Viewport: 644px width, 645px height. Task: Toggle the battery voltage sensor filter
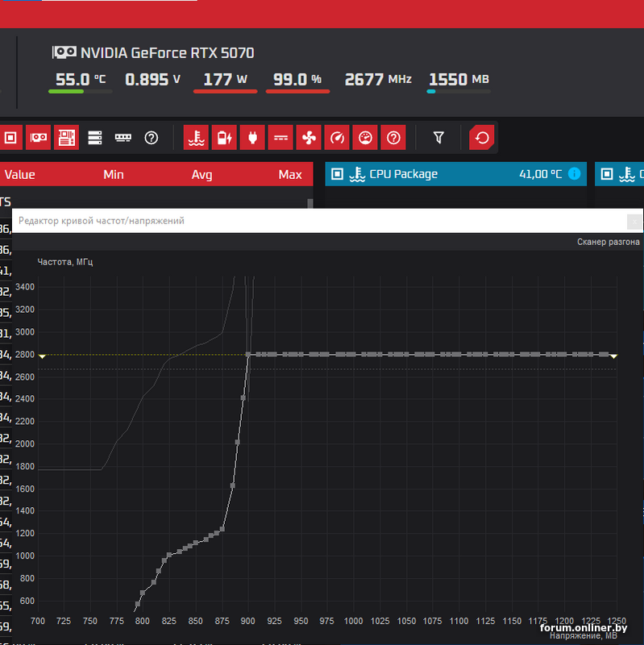coord(223,138)
